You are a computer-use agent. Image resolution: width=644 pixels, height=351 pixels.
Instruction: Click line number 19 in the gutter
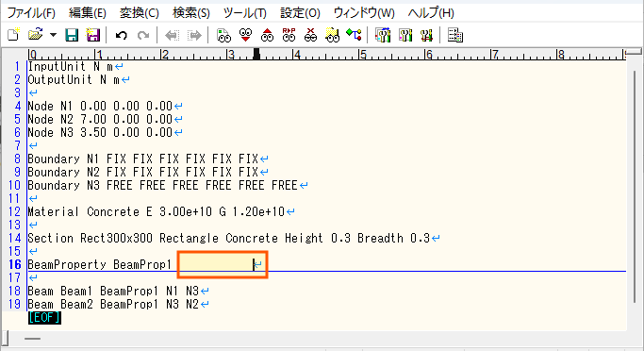click(x=15, y=304)
